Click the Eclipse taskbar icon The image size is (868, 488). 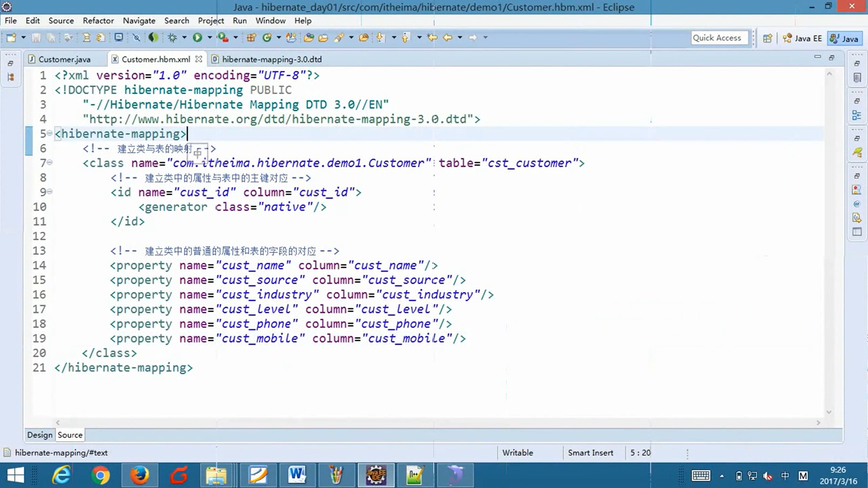[x=376, y=475]
